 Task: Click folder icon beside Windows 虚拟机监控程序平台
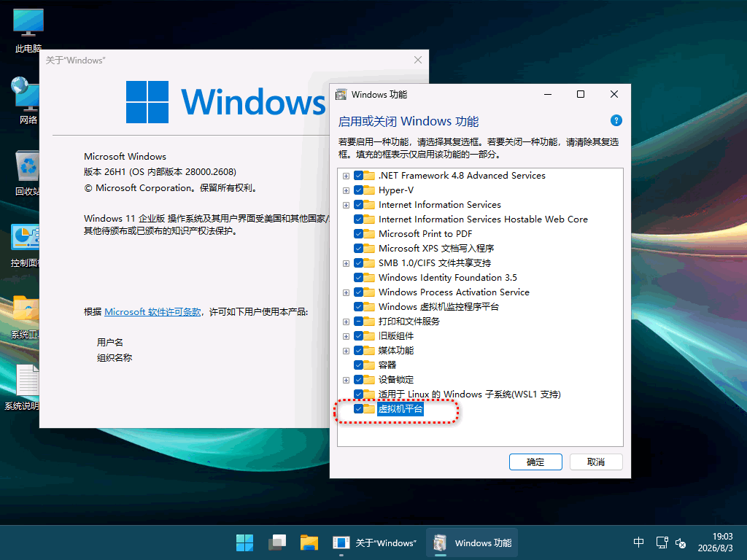369,307
